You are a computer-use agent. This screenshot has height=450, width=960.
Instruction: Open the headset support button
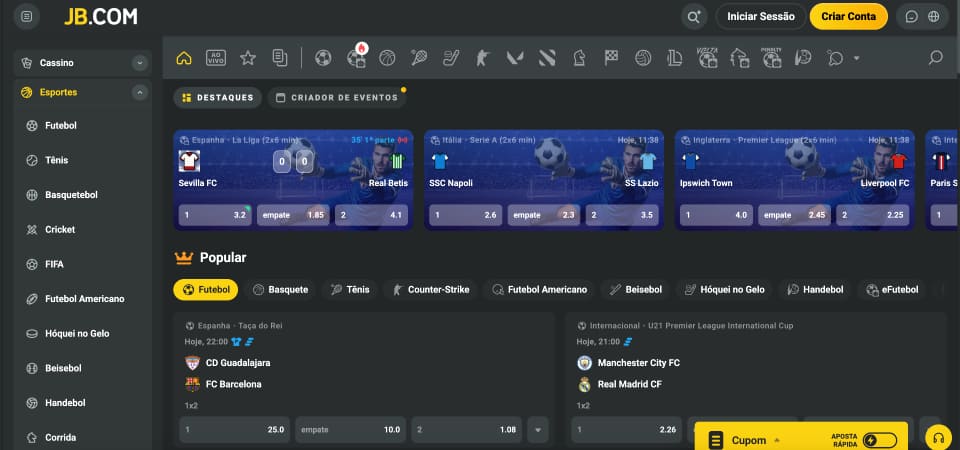click(x=938, y=439)
